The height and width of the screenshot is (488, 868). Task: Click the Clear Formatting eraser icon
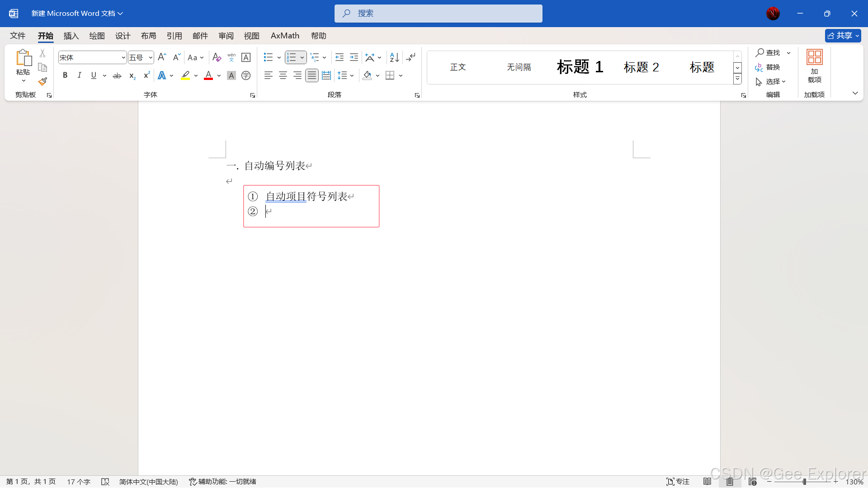tap(217, 57)
